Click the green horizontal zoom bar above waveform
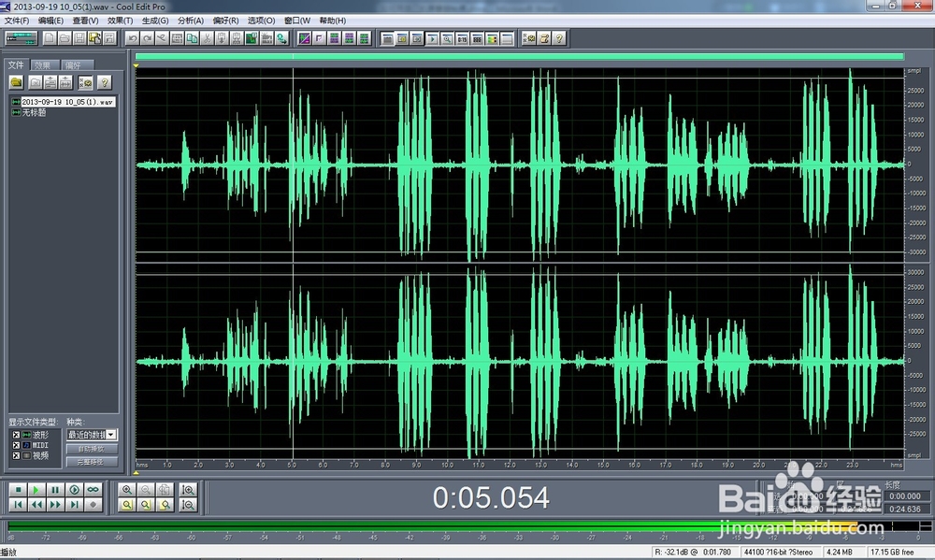 click(519, 57)
